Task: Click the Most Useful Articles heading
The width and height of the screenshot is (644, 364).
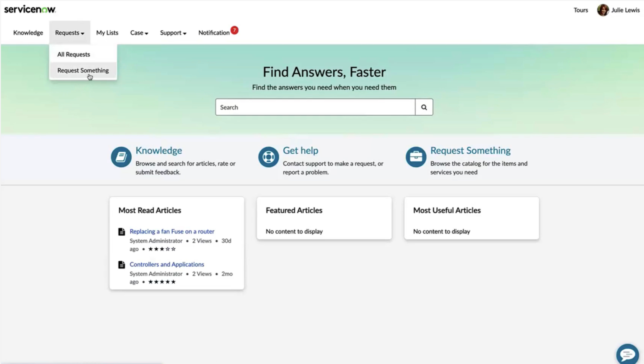Action: 447,210
